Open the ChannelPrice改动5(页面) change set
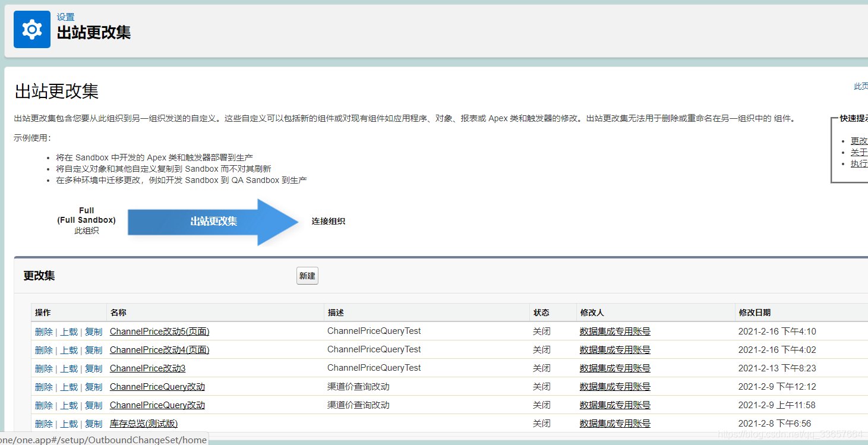The image size is (868, 445). click(159, 332)
